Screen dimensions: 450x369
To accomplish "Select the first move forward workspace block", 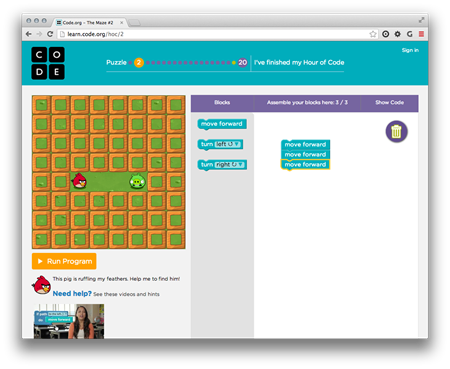I will pos(305,144).
